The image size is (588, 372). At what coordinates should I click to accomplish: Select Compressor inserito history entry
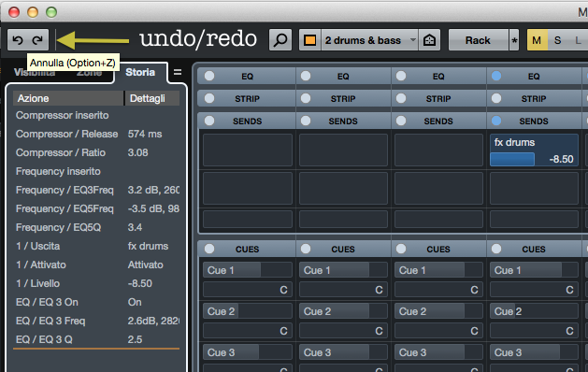(x=96, y=115)
